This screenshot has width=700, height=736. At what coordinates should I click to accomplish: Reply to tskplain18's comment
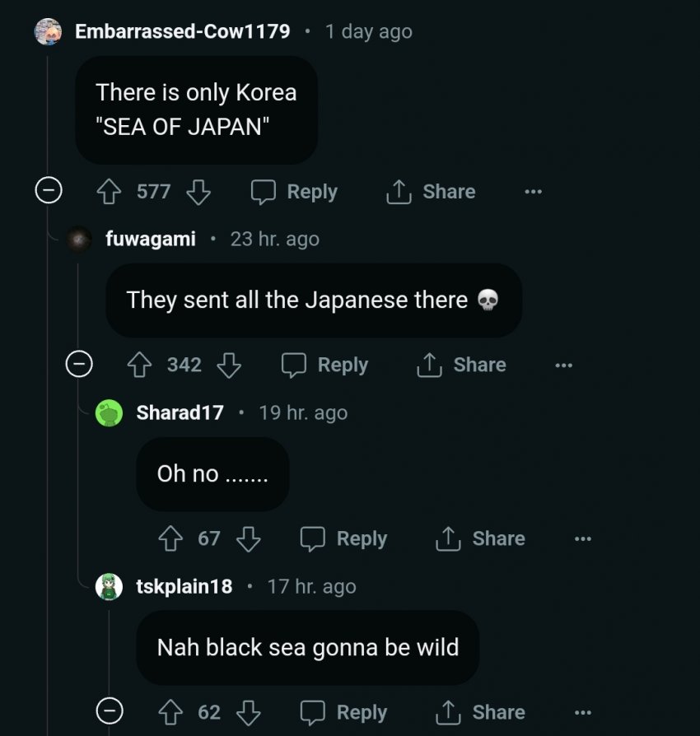point(344,712)
